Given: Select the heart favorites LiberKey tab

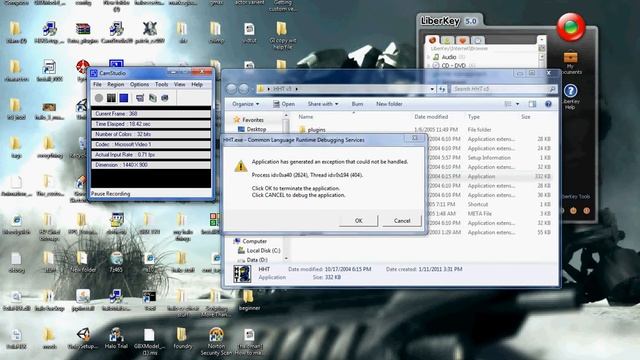Looking at the screenshot, I should point(462,40).
